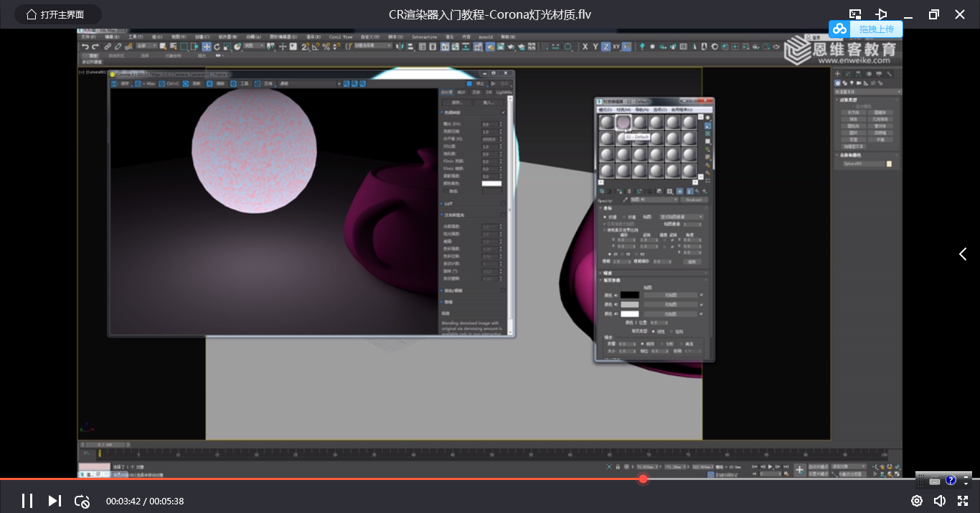This screenshot has height=513, width=980.
Task: Open the main interface button
Action: [57, 14]
